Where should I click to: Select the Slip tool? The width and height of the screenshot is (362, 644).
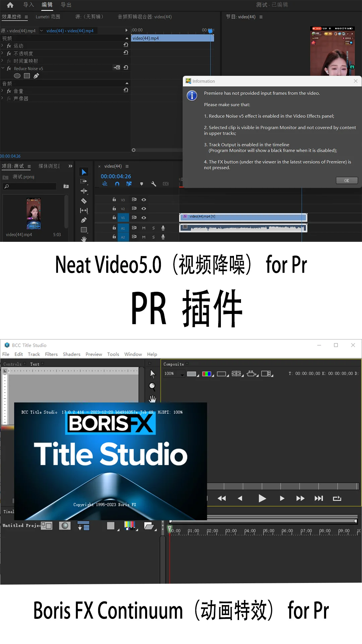click(x=84, y=211)
